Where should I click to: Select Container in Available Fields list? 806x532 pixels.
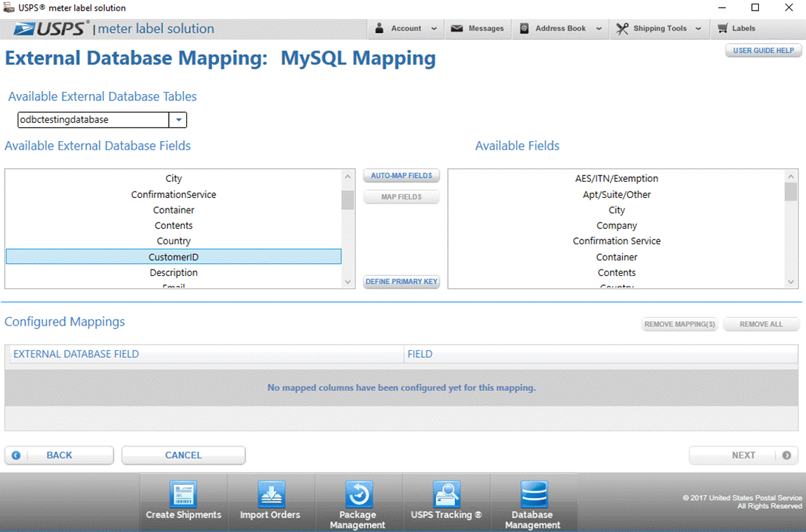pyautogui.click(x=616, y=256)
